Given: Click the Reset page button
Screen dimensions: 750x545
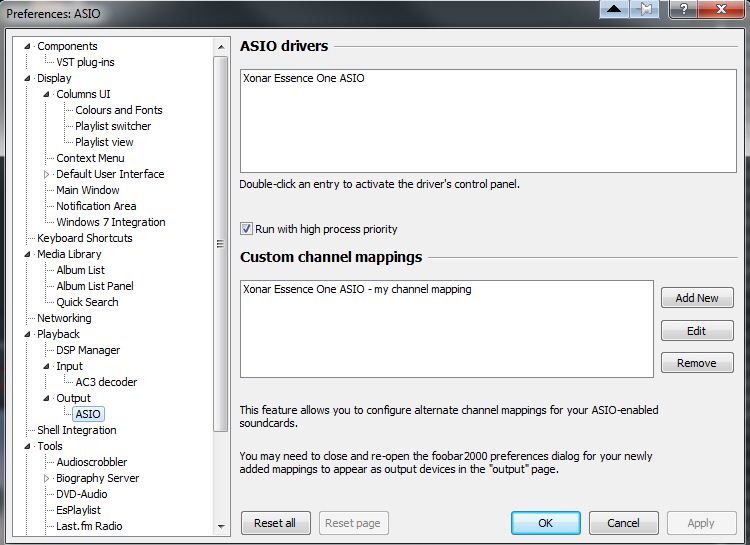Looking at the screenshot, I should tap(353, 523).
